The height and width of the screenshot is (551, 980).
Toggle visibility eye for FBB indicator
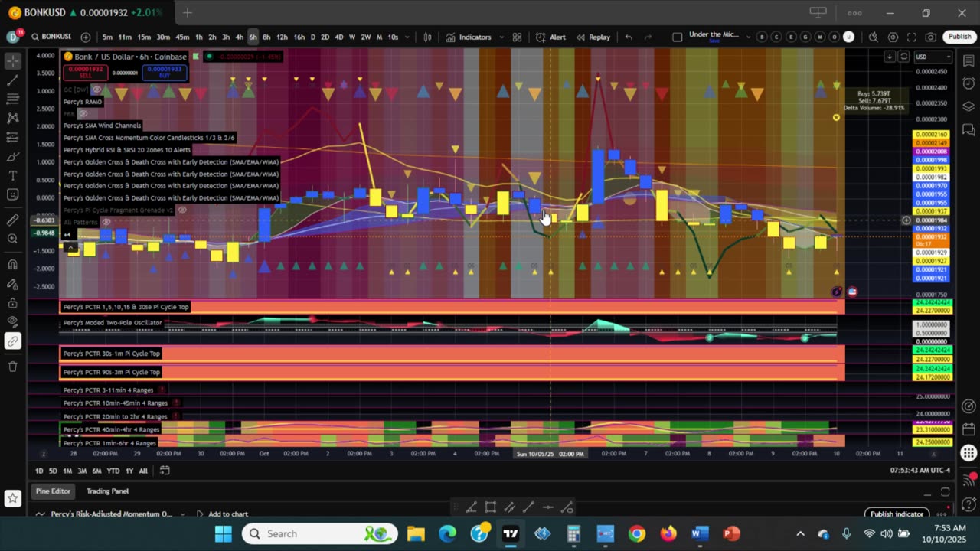pyautogui.click(x=83, y=114)
